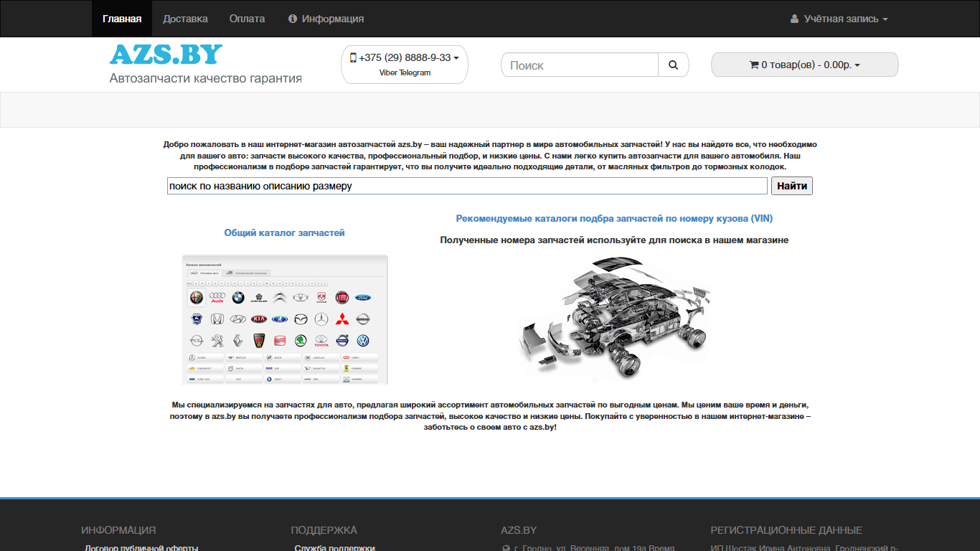Click the footer heading ИНФОРМАЦИЯ
This screenshot has height=551, width=980.
118,530
